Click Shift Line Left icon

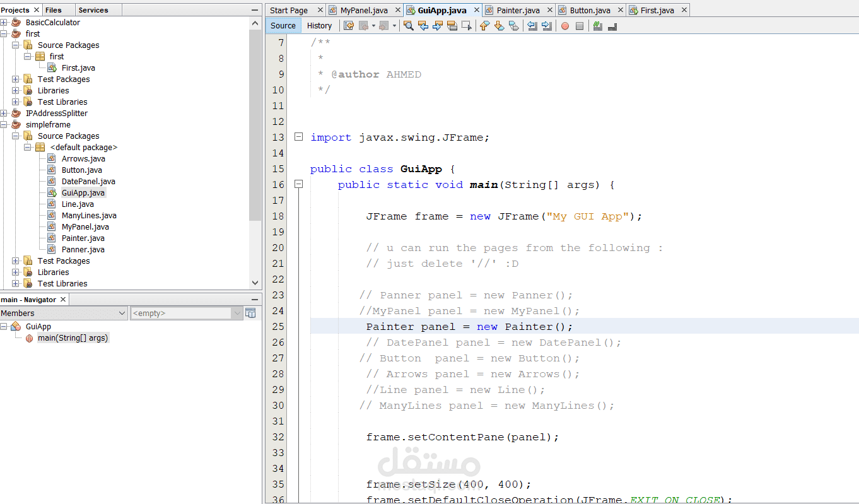[532, 26]
